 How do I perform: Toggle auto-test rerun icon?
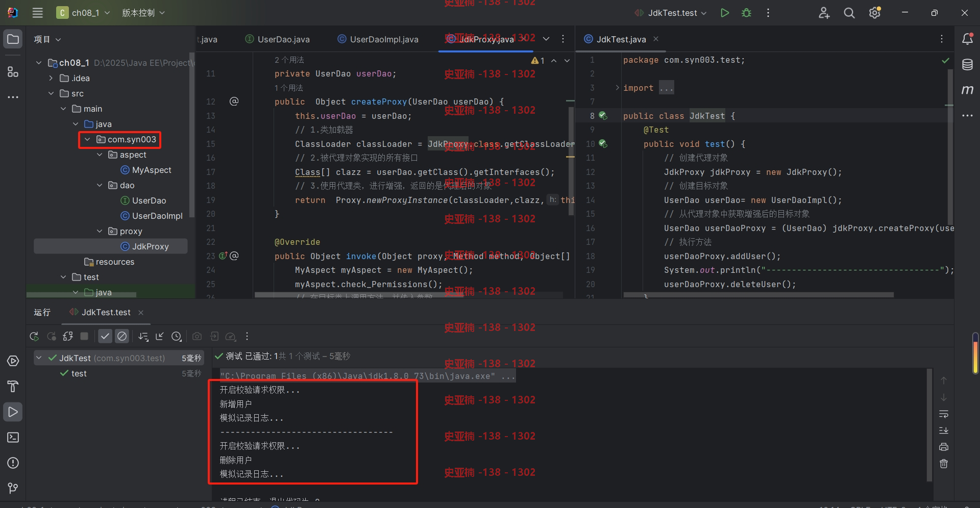[68, 336]
